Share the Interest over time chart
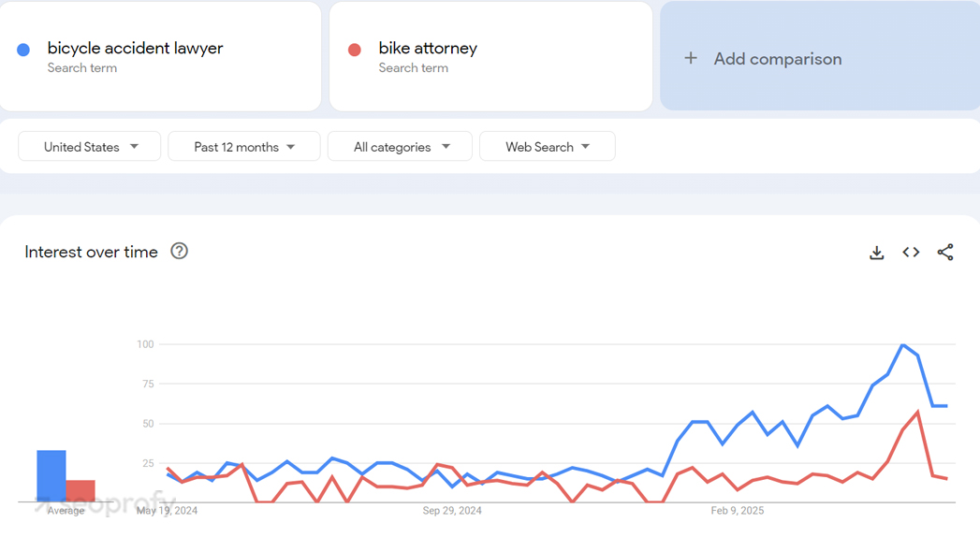The image size is (980, 552). (945, 253)
